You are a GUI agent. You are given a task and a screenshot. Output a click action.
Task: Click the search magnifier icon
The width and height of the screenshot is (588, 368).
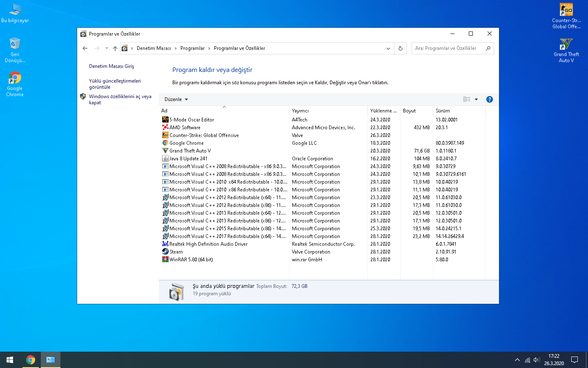coord(488,48)
